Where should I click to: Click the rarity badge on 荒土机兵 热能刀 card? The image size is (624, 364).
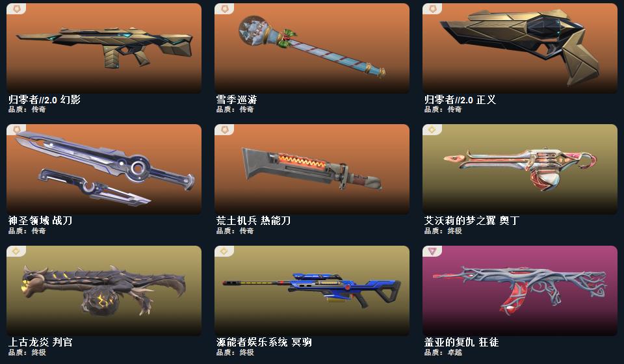[x=224, y=130]
